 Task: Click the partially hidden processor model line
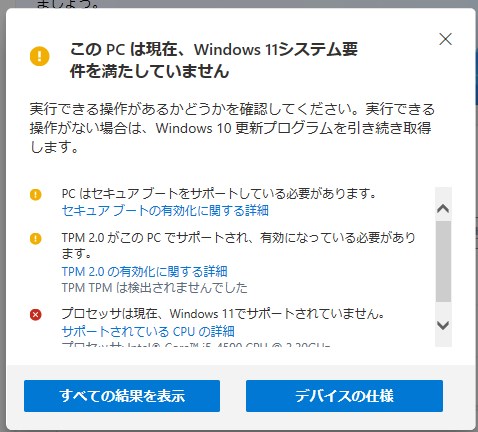[x=196, y=345]
